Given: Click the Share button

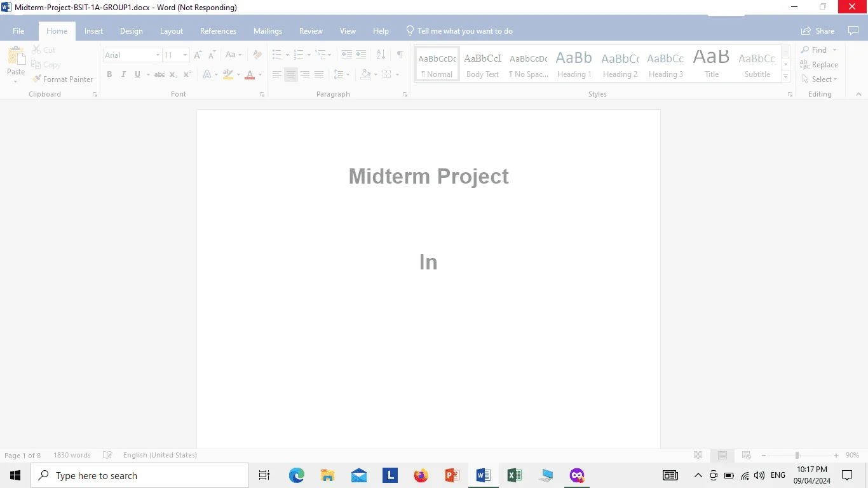Looking at the screenshot, I should point(818,31).
